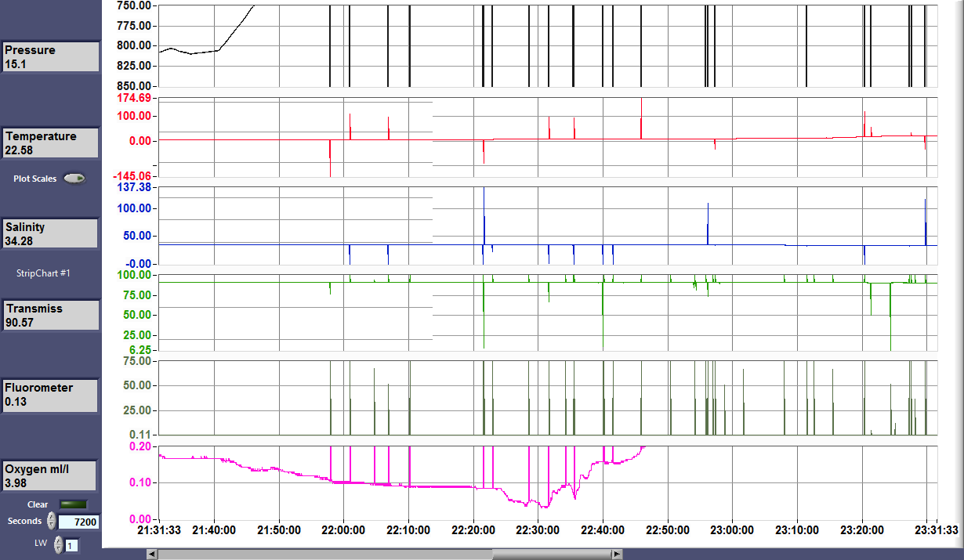The width and height of the screenshot is (964, 560).
Task: Click the 174.69 temperature scale maximum
Action: pos(134,98)
